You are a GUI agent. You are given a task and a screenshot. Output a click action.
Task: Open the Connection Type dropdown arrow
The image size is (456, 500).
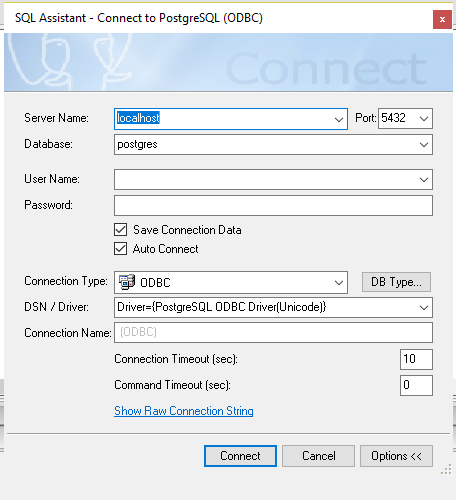pyautogui.click(x=339, y=283)
